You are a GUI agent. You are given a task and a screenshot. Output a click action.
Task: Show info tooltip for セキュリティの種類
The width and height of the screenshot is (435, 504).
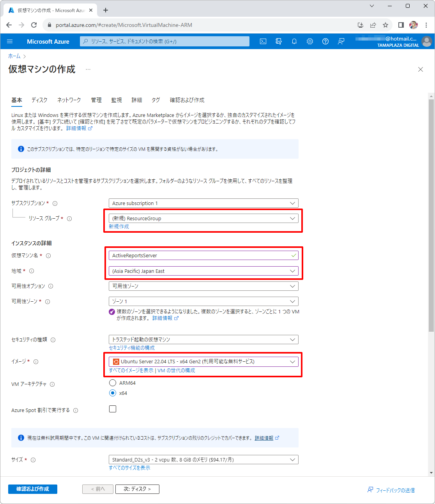click(53, 340)
